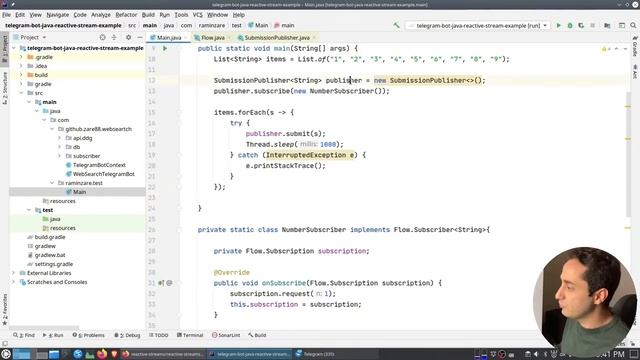This screenshot has width=640, height=360.
Task: Open the Build tool window
Action: (258, 335)
